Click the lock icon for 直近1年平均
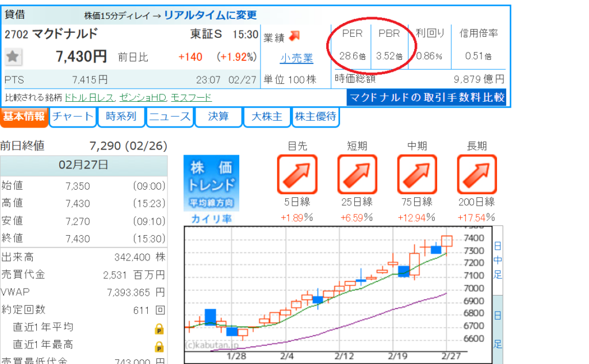 tap(159, 329)
